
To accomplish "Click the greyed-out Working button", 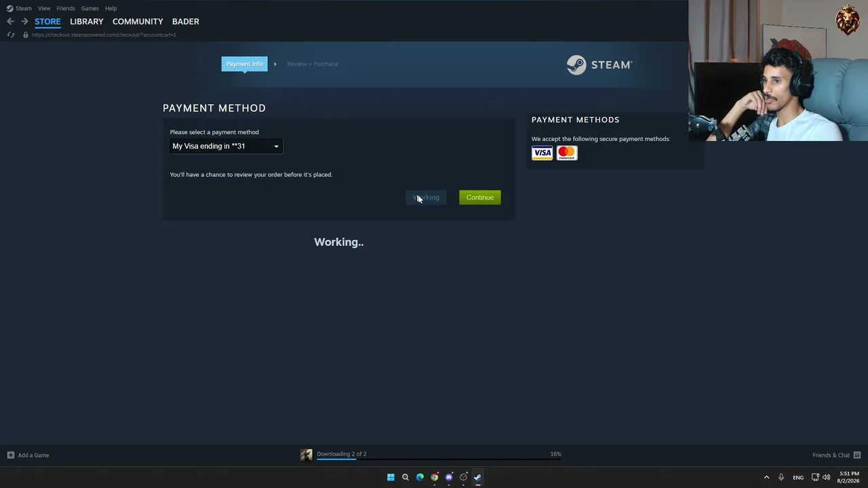I will coord(426,197).
